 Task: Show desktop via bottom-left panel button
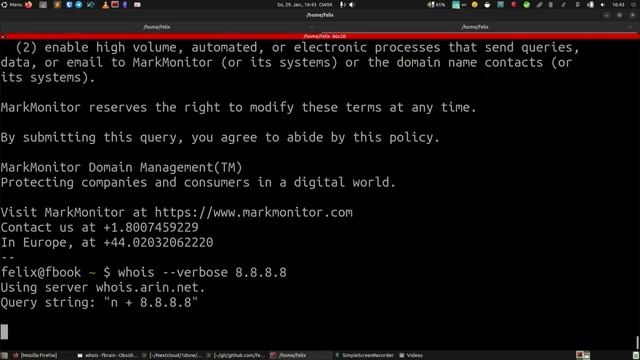[4, 356]
